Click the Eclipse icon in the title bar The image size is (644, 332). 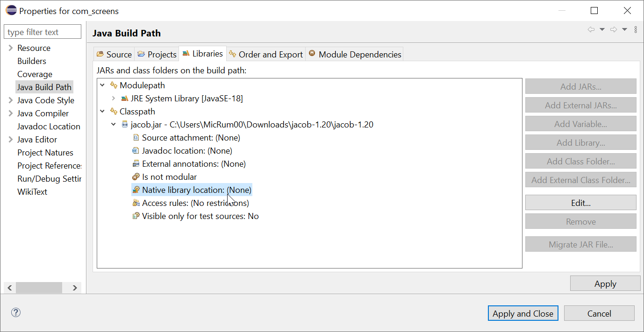(10, 10)
